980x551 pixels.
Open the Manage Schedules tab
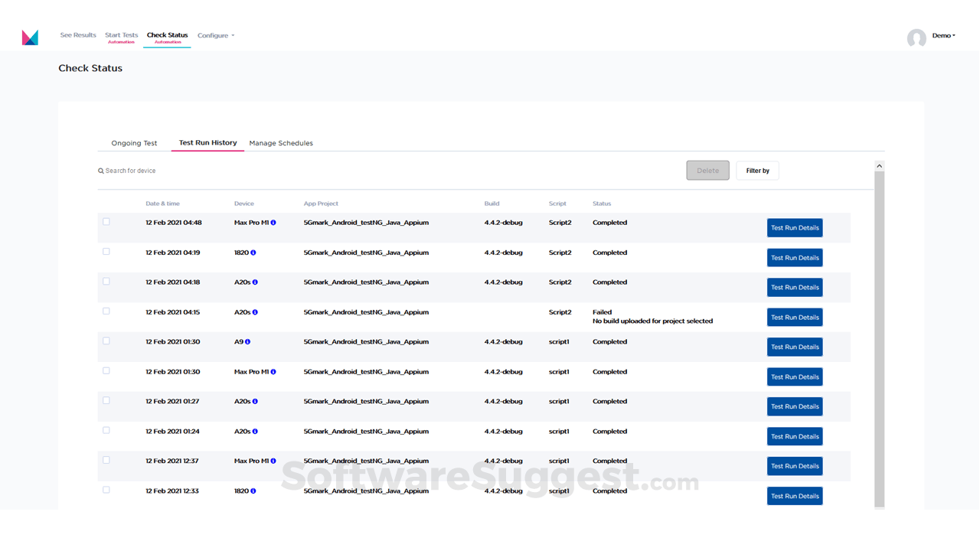click(x=281, y=143)
